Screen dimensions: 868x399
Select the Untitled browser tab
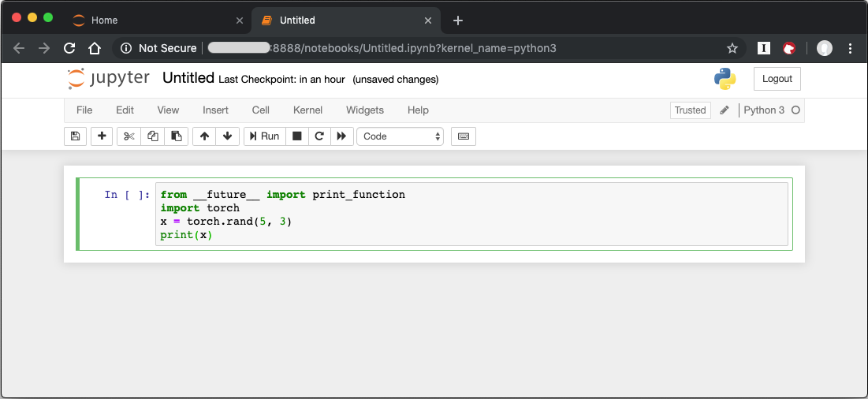345,21
